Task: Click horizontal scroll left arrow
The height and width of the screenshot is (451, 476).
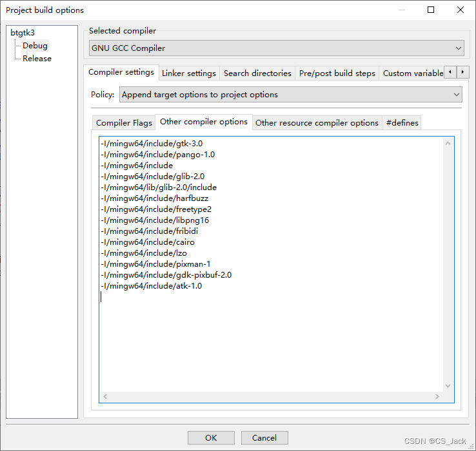Action: pyautogui.click(x=105, y=396)
